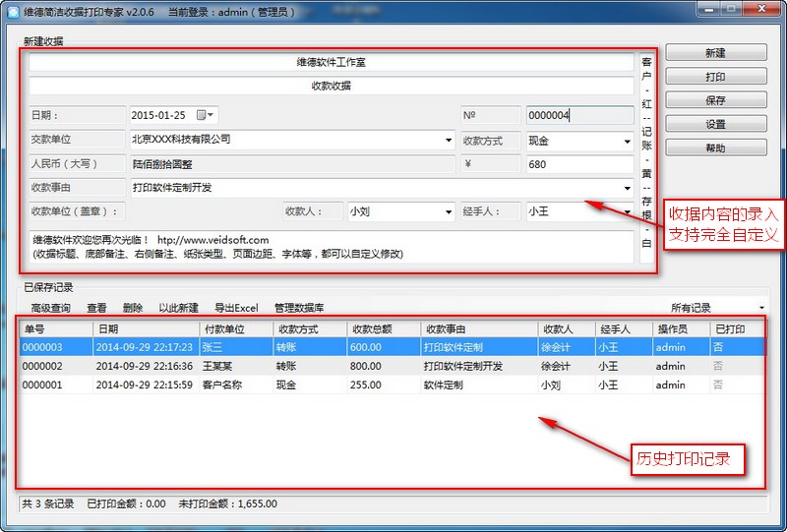This screenshot has height=532, width=787.
Task: Click the bottom remarks text box
Action: 332,247
